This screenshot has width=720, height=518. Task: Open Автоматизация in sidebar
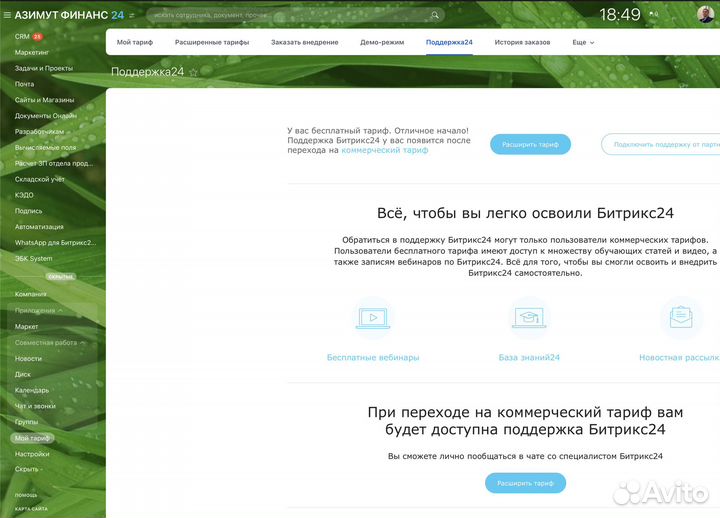[39, 227]
